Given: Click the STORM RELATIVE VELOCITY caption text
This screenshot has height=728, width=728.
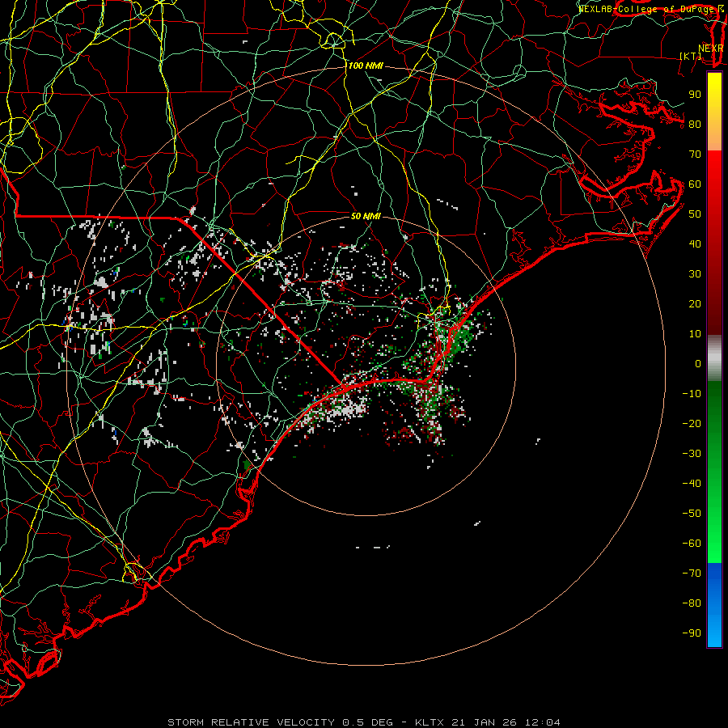Looking at the screenshot, I should pyautogui.click(x=252, y=722).
